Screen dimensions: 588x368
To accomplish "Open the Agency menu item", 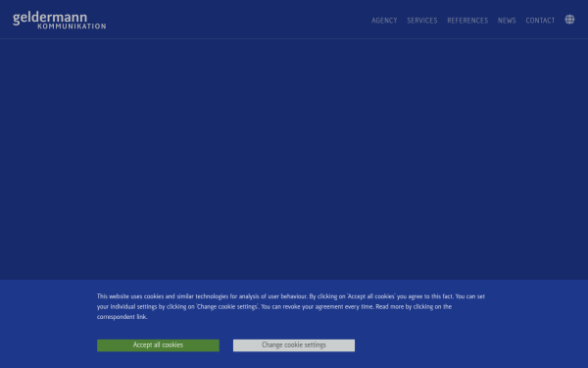I will click(384, 21).
